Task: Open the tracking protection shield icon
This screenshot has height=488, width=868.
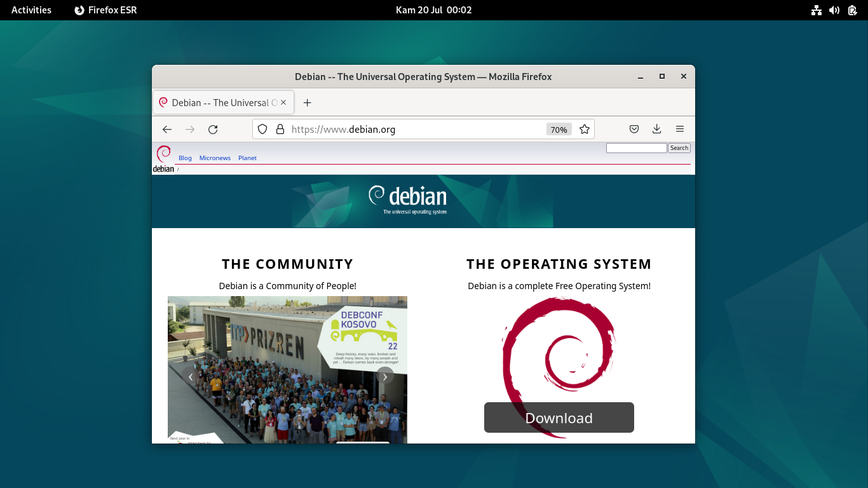Action: point(262,129)
